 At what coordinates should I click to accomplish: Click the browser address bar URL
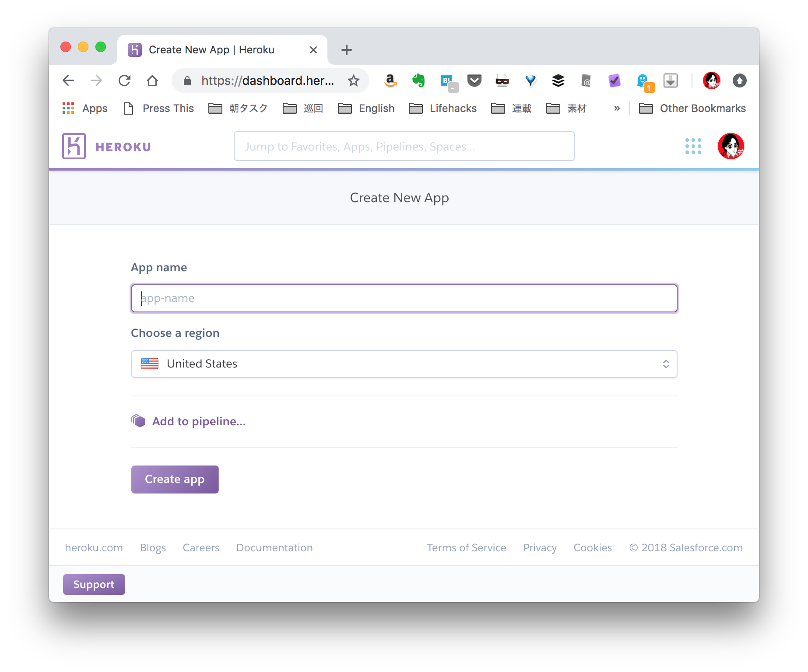[x=267, y=80]
